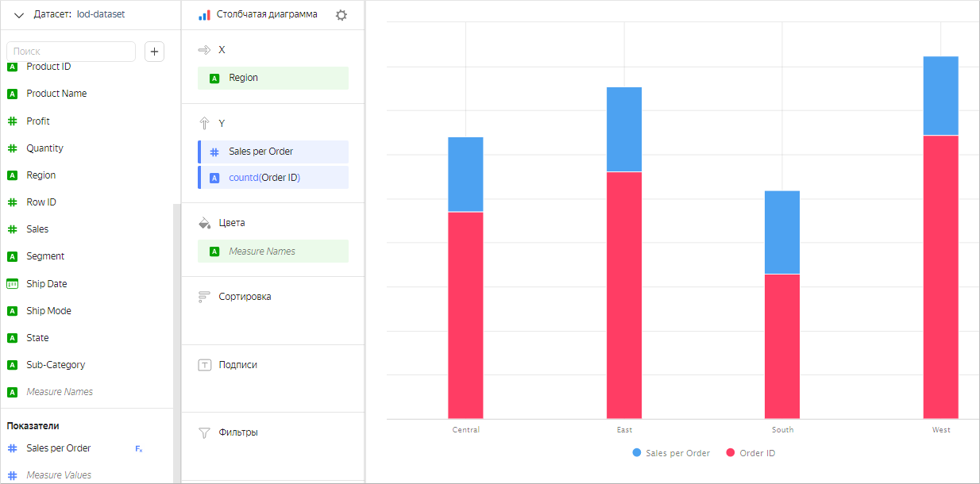980x484 pixels.
Task: Click the formula icon beside Sales per Order
Action: (139, 449)
